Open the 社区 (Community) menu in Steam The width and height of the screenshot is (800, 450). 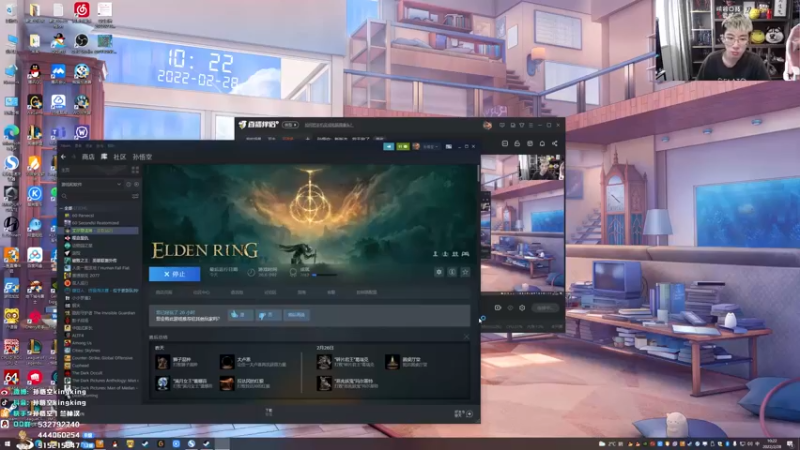[x=119, y=157]
